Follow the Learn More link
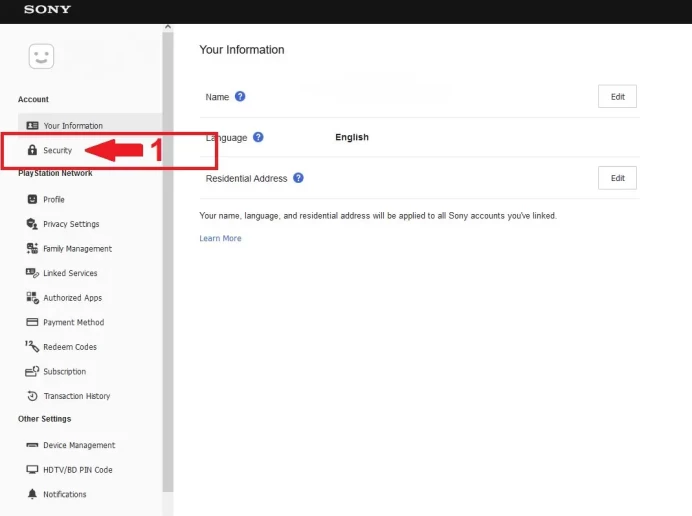The width and height of the screenshot is (692, 516). click(x=220, y=238)
